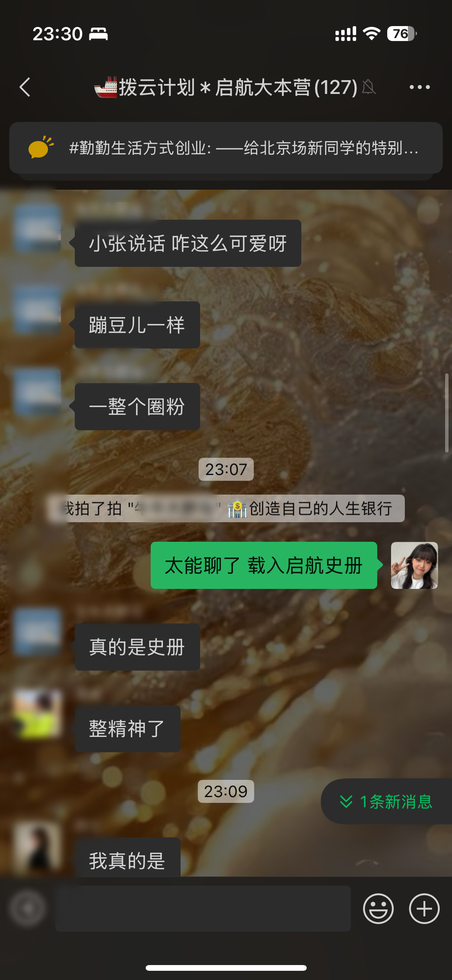Tap the voice input icon beside text field
The image size is (452, 980).
[x=28, y=908]
